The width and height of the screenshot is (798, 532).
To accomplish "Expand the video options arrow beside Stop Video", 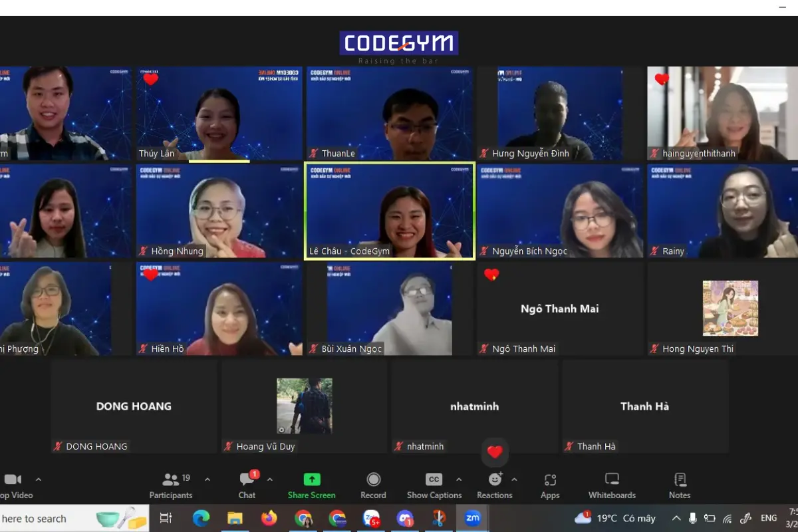I will coord(38,479).
